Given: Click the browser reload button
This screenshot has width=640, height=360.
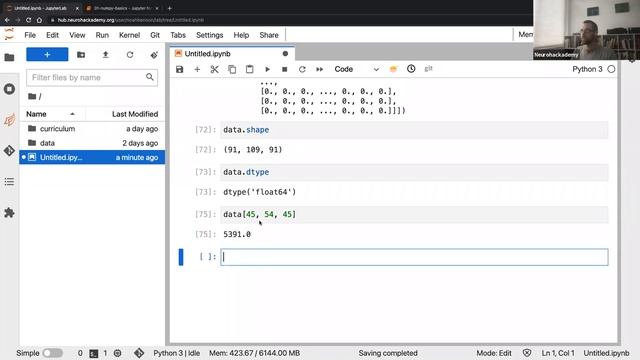Looking at the screenshot, I should click(x=29, y=20).
